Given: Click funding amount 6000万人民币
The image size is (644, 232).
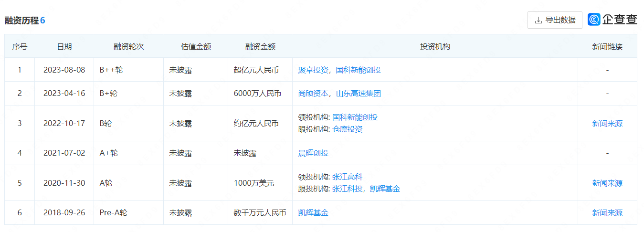Looking at the screenshot, I should (x=257, y=94).
